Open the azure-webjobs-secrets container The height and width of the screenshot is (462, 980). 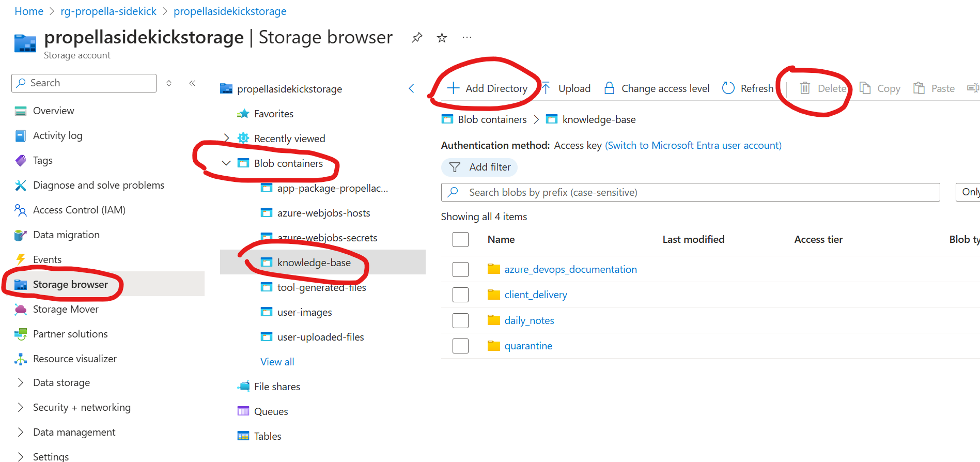(x=327, y=238)
